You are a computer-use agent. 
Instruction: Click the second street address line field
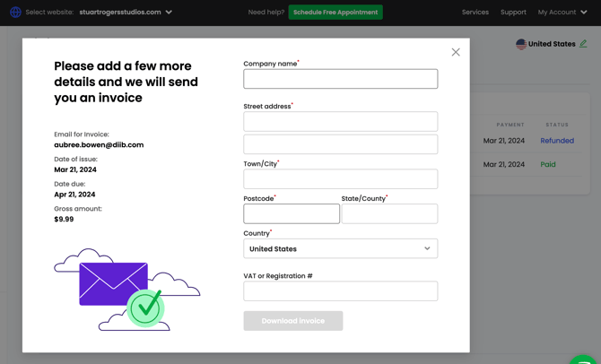[x=340, y=144]
